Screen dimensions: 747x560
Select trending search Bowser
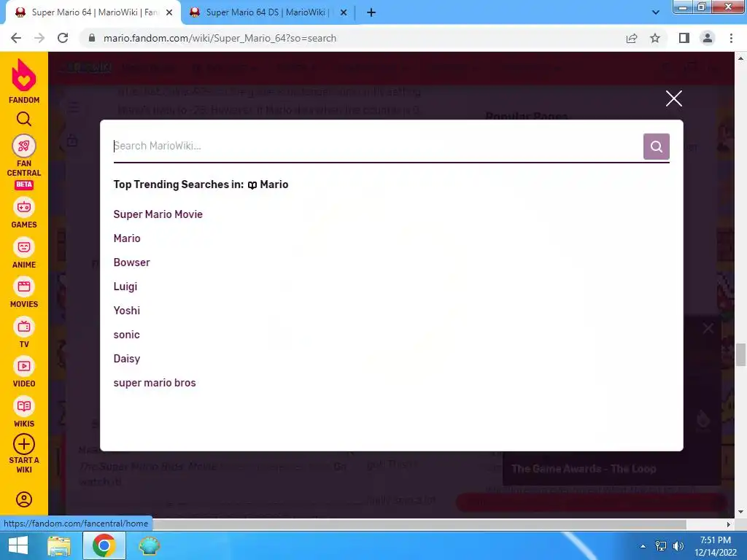(131, 262)
